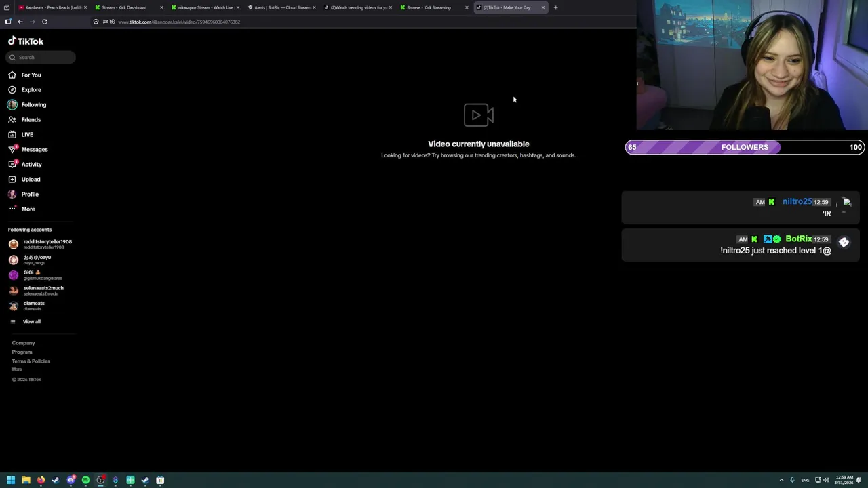Open the notification center icon
This screenshot has width=868, height=488.
[x=859, y=480]
